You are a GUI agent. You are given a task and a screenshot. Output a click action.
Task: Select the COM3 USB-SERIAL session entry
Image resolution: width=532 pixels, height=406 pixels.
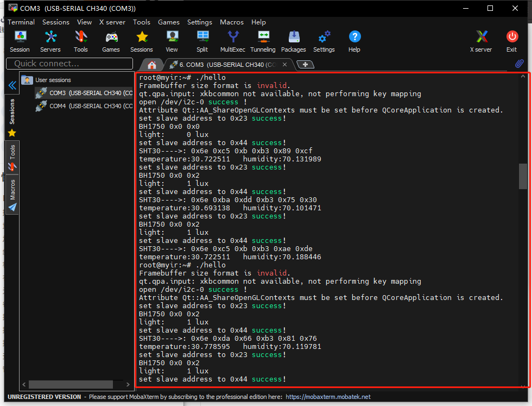[85, 93]
